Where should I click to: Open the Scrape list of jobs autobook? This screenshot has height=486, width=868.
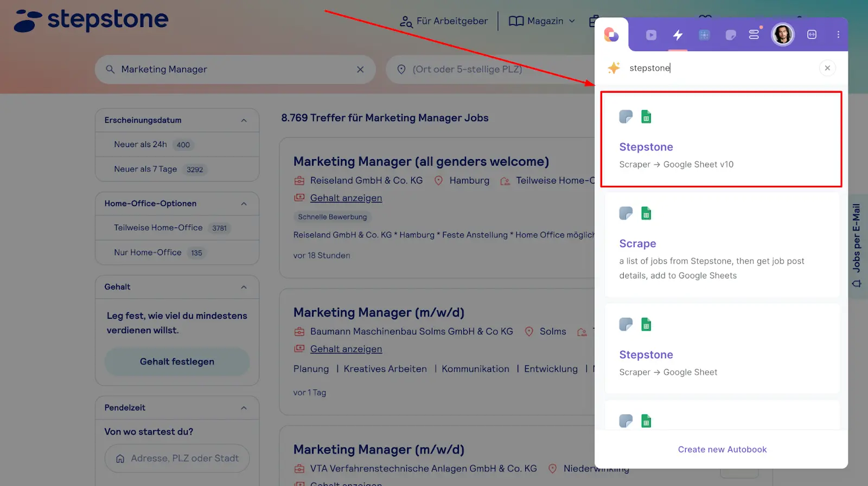coord(722,244)
